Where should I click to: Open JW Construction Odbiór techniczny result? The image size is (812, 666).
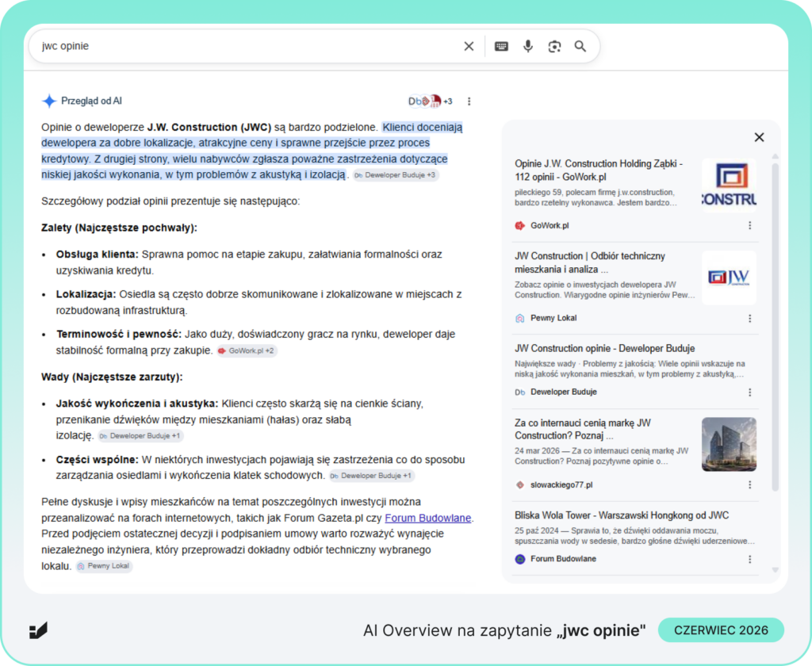pyautogui.click(x=590, y=262)
